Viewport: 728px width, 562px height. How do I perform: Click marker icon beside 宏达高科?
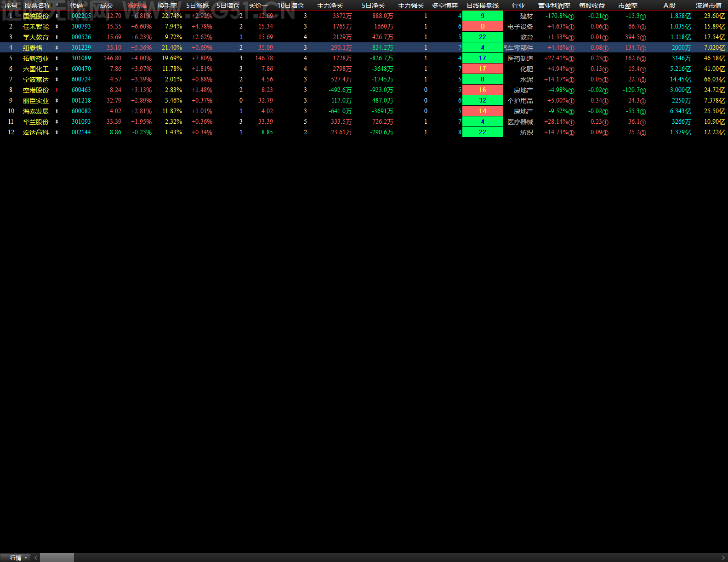point(57,132)
